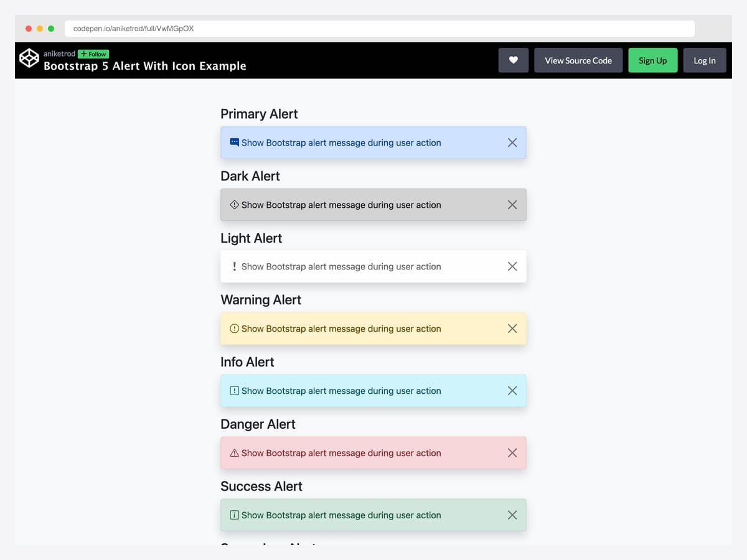Click the yellow window minimize dot
747x560 pixels.
(40, 29)
